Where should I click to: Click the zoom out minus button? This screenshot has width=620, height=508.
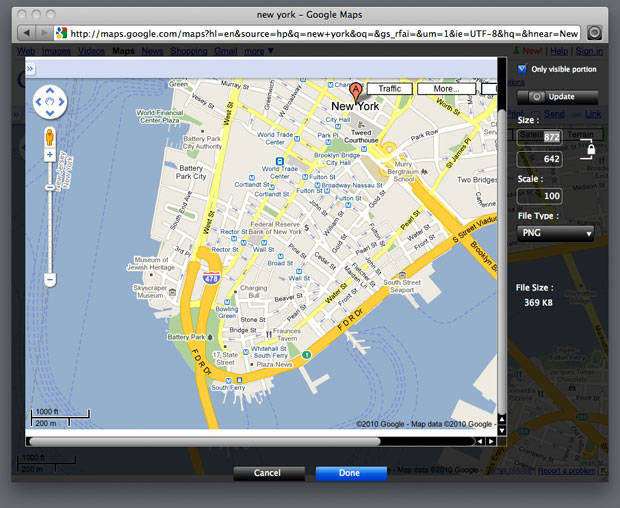tap(49, 281)
